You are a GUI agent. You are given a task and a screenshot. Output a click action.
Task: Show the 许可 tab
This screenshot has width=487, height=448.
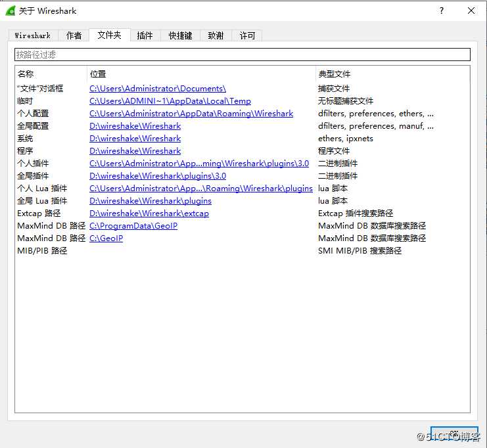pyautogui.click(x=247, y=35)
